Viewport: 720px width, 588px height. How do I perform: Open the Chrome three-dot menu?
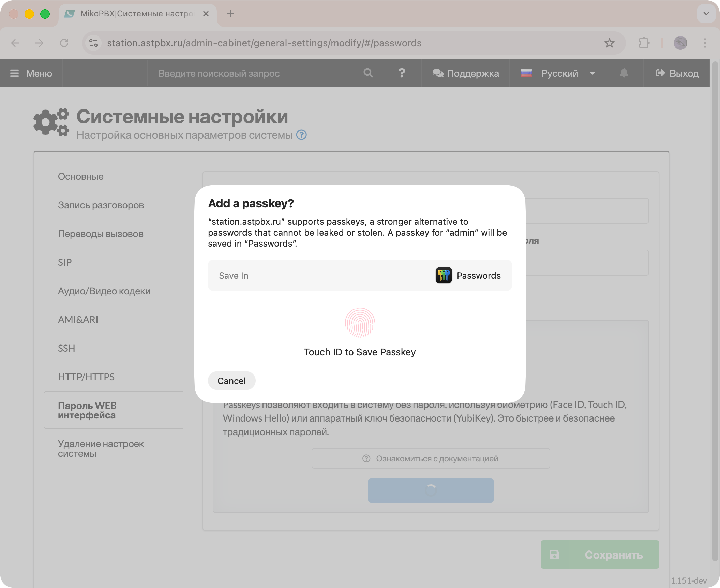[705, 43]
